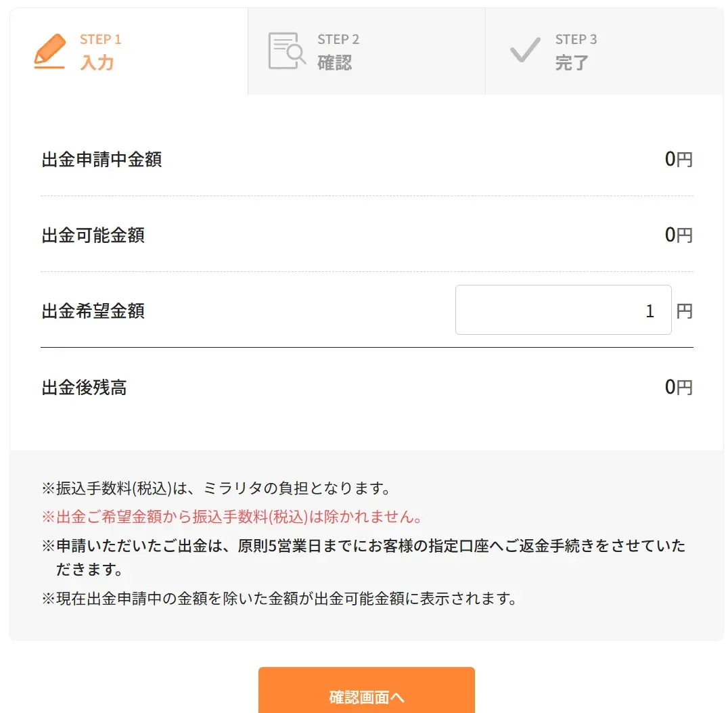Click the 0円 next to 出金後残高
The image size is (728, 713).
tap(679, 386)
